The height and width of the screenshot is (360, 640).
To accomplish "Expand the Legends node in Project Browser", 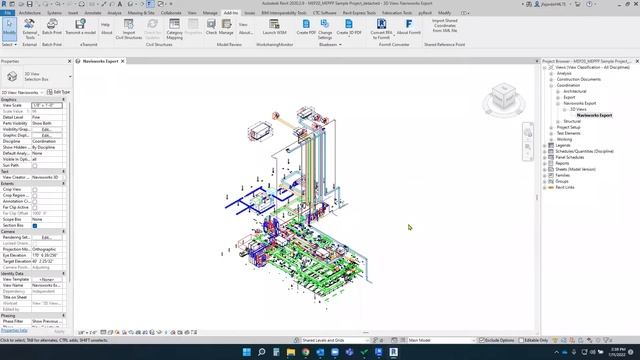I will click(x=544, y=145).
